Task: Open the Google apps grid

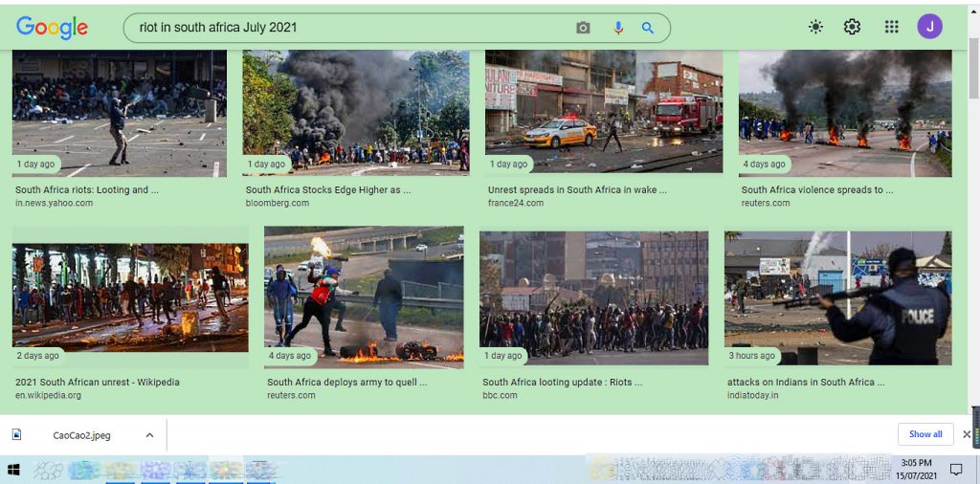Action: click(891, 27)
